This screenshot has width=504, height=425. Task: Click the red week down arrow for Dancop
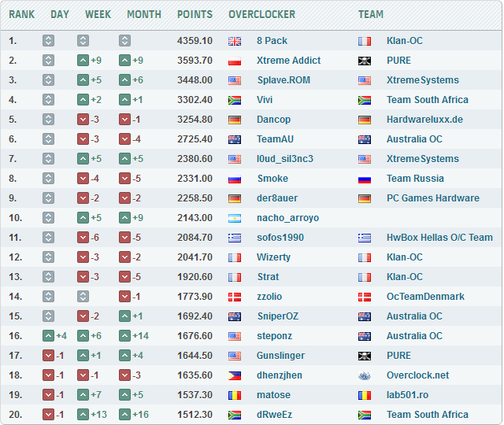click(83, 119)
